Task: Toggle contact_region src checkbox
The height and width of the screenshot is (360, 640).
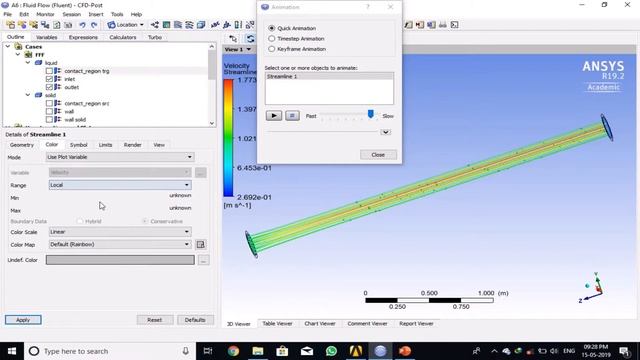Action: 49,103
